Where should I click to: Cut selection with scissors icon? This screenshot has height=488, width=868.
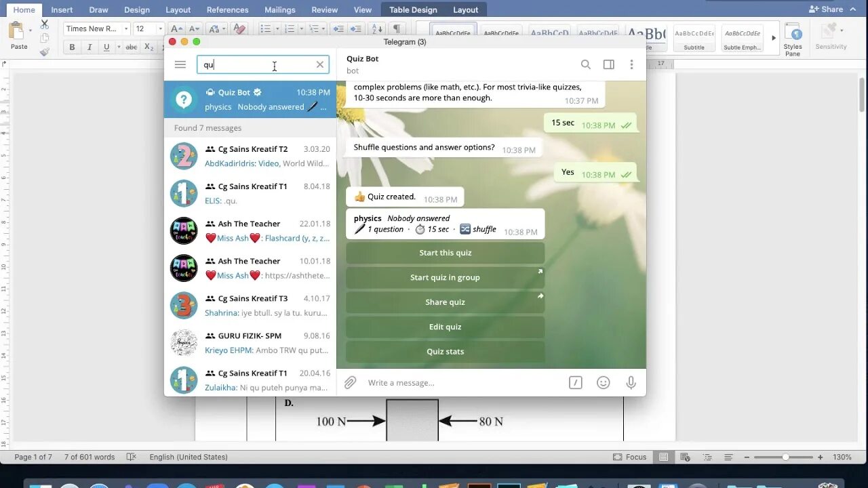point(45,24)
